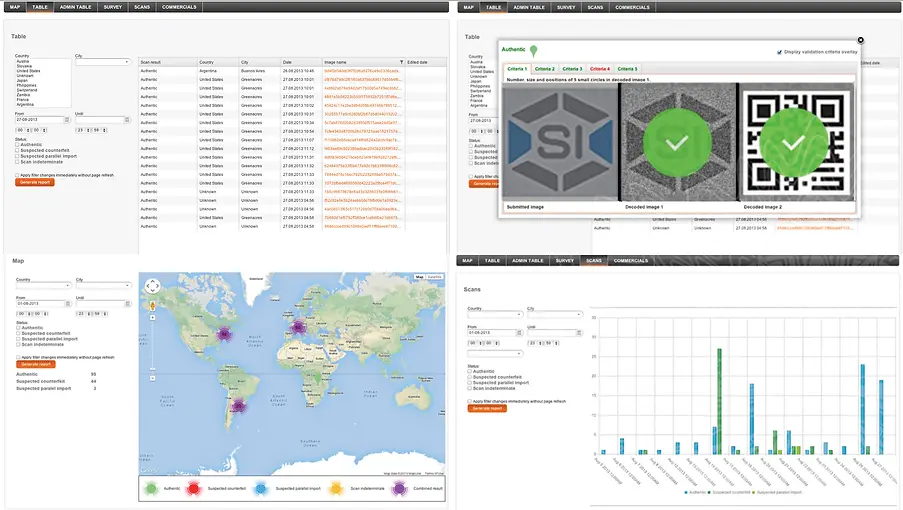The width and height of the screenshot is (903, 510).
Task: Enable Apply filter changes immediately in top-left Table panel
Action: coord(17,175)
